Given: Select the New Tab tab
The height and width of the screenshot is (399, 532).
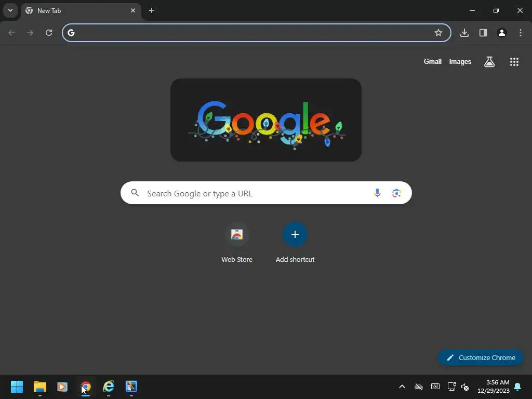Looking at the screenshot, I should [x=81, y=11].
